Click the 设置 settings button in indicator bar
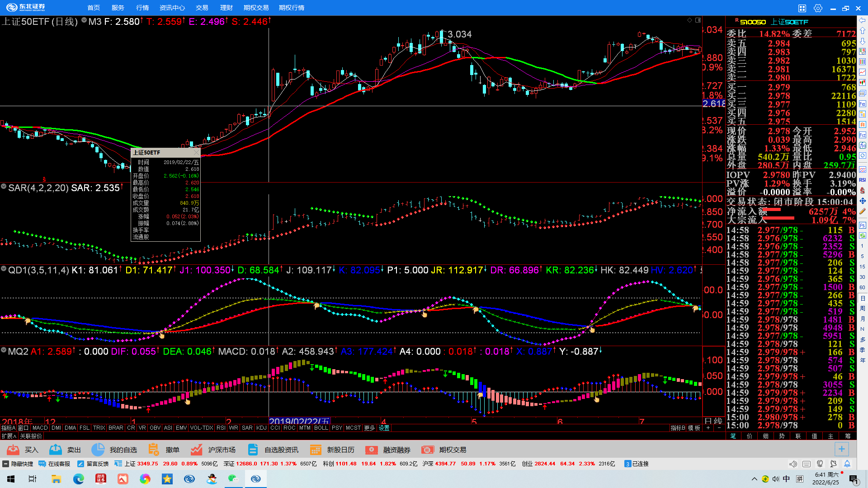 pyautogui.click(x=384, y=428)
